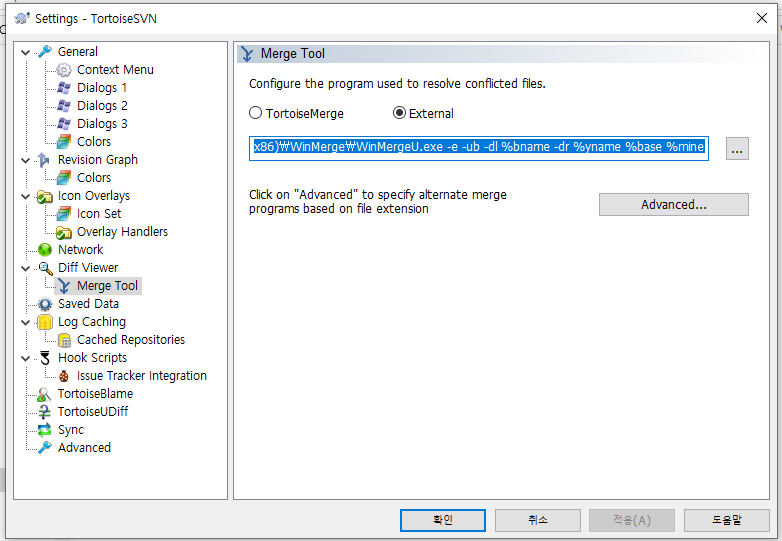Select the External radio button
This screenshot has height=541, width=782.
tap(399, 113)
